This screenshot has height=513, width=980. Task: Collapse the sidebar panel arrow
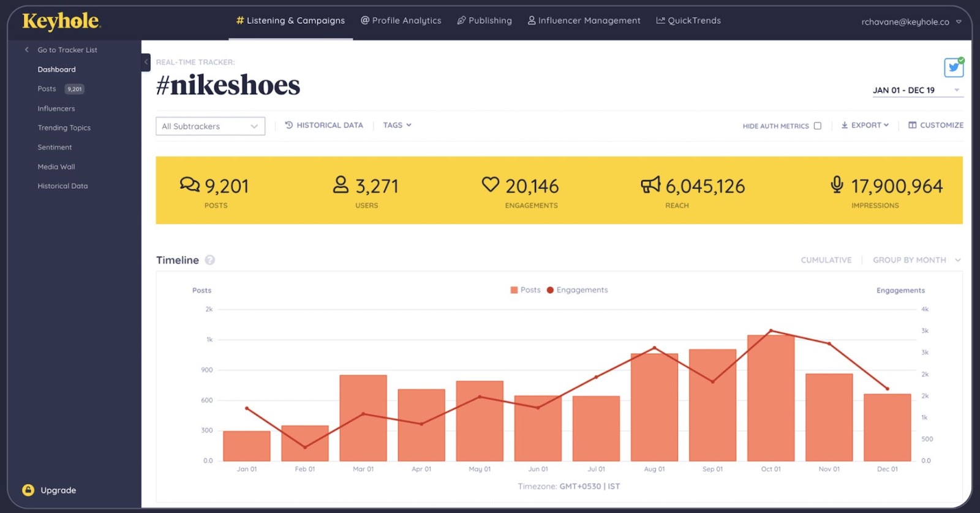click(146, 62)
